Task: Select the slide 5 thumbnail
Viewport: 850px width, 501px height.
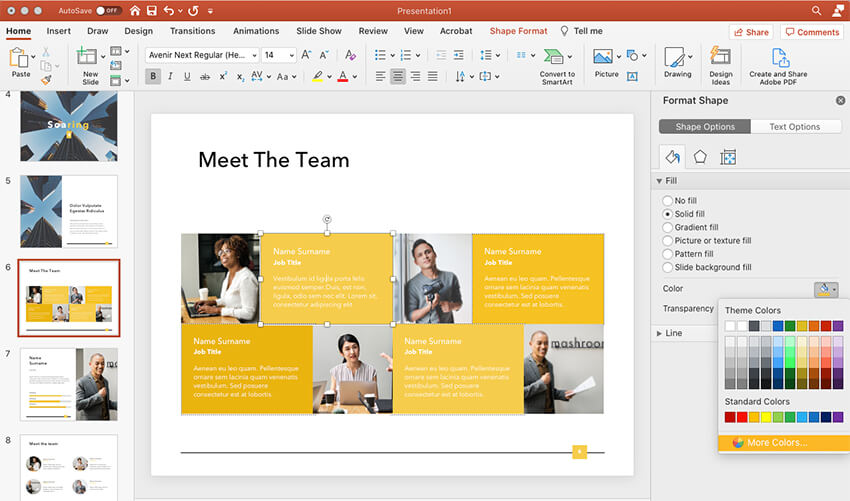Action: [x=69, y=211]
